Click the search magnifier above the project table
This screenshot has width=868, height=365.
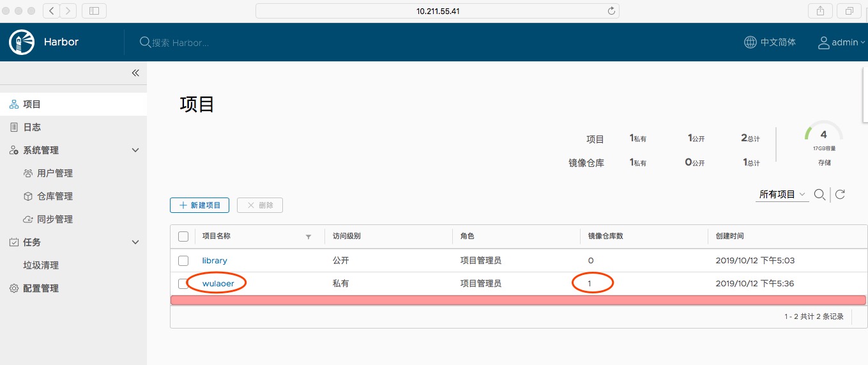(x=819, y=194)
